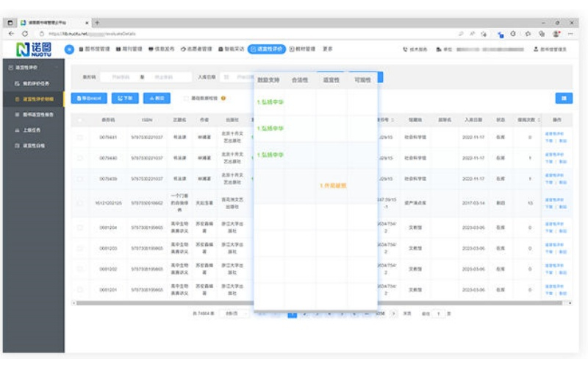Screen dimensions: 588x368
Task: Go to the next page using the right chevron
Action: (393, 314)
